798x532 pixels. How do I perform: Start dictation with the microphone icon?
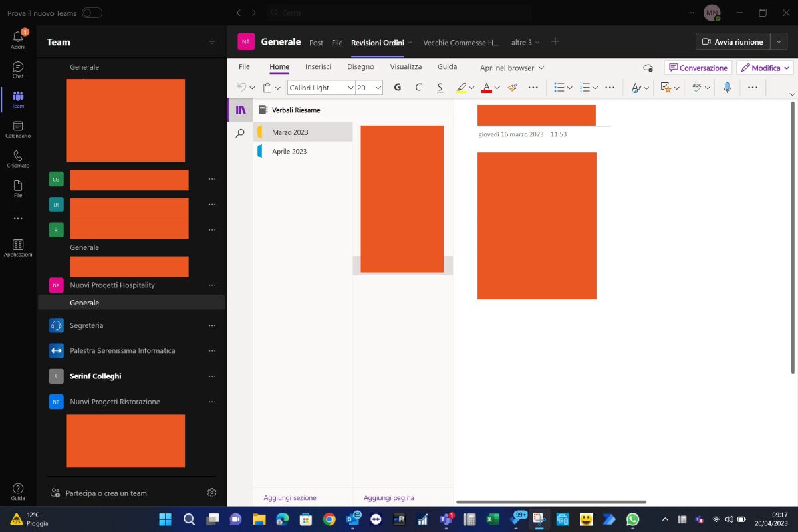(x=729, y=87)
